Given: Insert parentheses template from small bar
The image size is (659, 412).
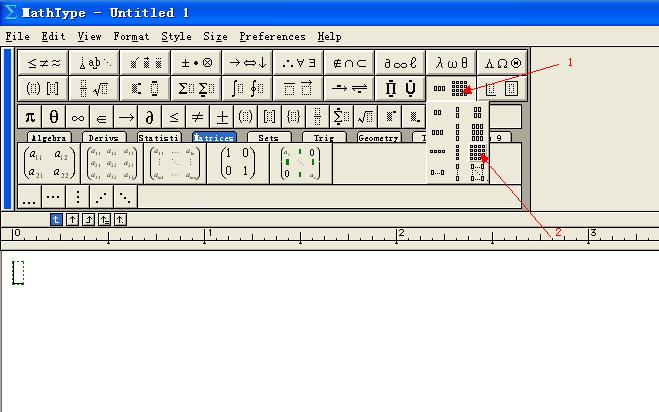Looking at the screenshot, I should coord(245,117).
